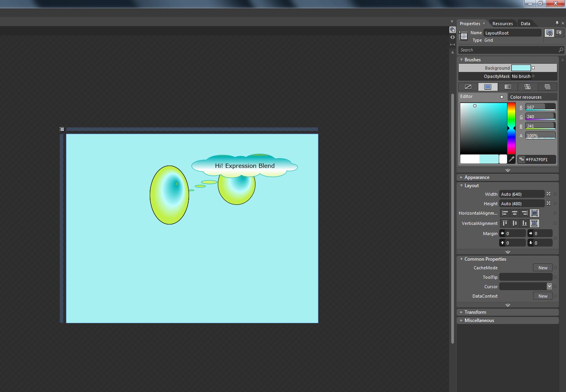
Task: Set Width to Auto icon
Action: click(x=549, y=194)
